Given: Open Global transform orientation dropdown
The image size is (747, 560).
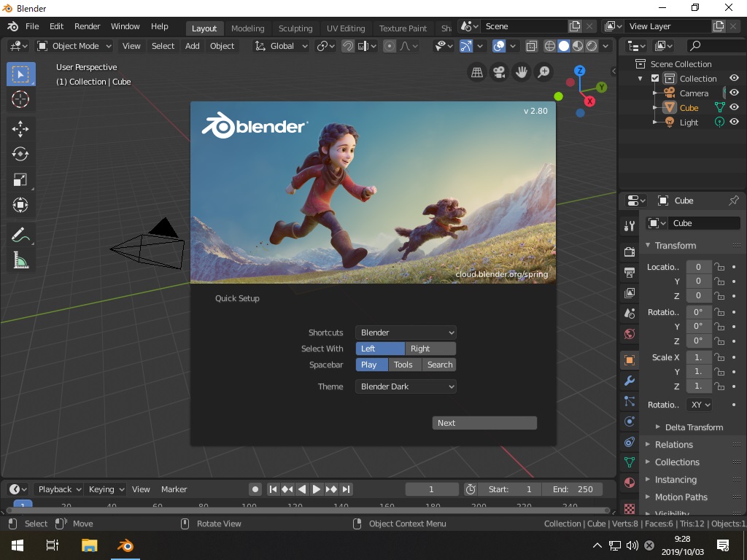Looking at the screenshot, I should click(281, 46).
